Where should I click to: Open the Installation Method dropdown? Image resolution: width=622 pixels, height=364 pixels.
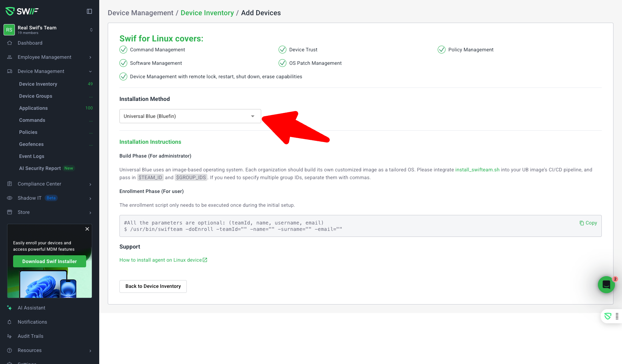tap(190, 116)
